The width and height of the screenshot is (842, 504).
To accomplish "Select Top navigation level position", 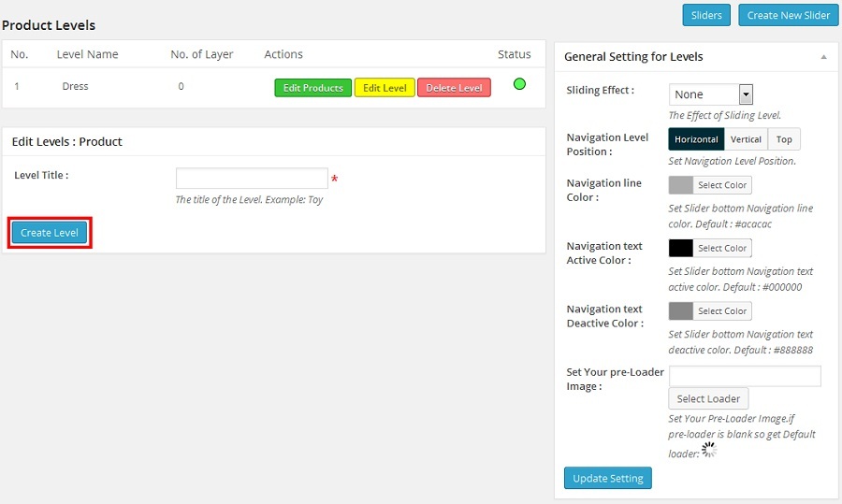I will (x=784, y=139).
